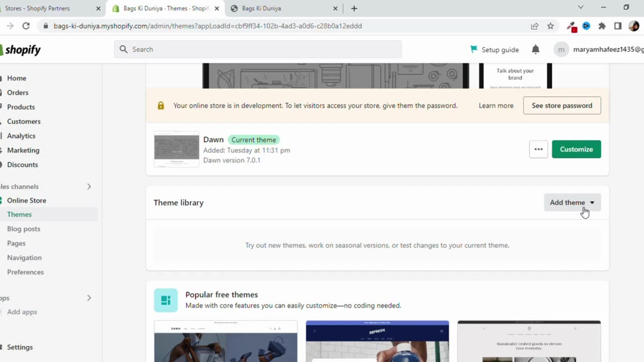Go to Home in sidebar

coord(17,78)
